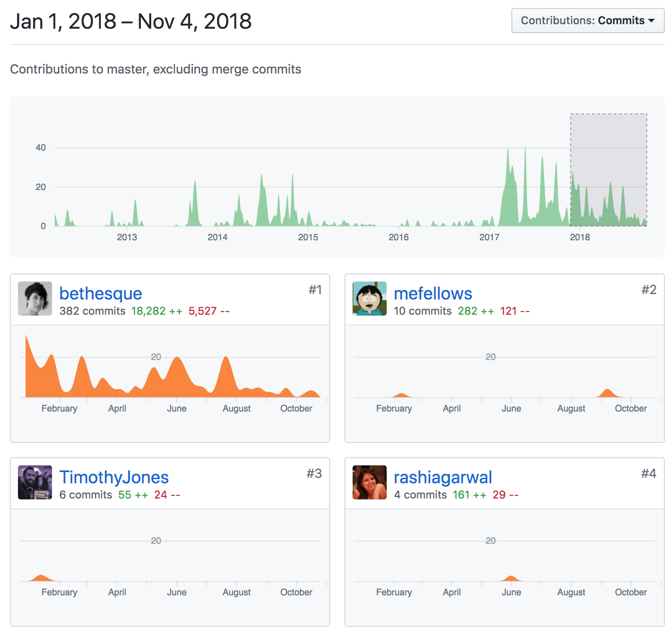Viewport: 672px width, 633px height.
Task: Click the 18,282 ++ additions count
Action: point(157,311)
